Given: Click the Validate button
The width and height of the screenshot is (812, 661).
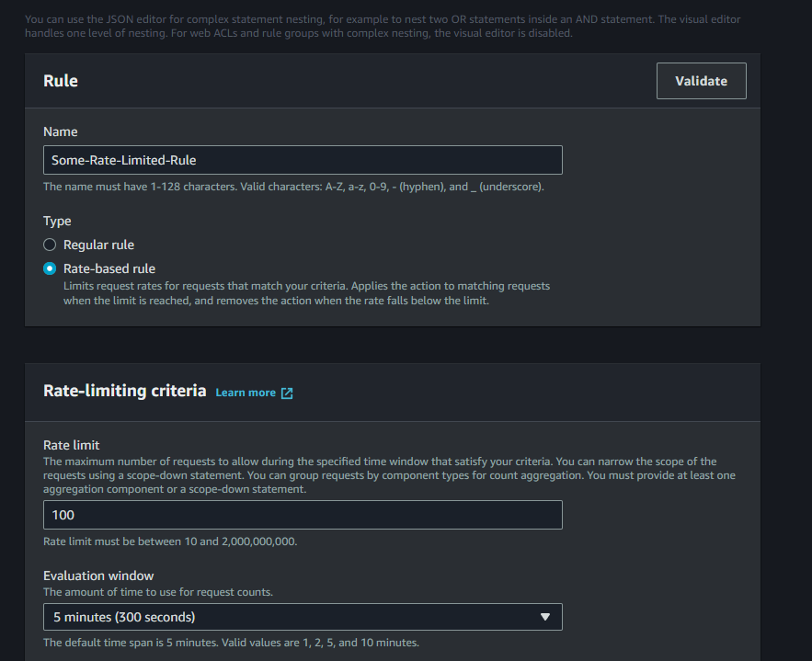Looking at the screenshot, I should pos(701,81).
